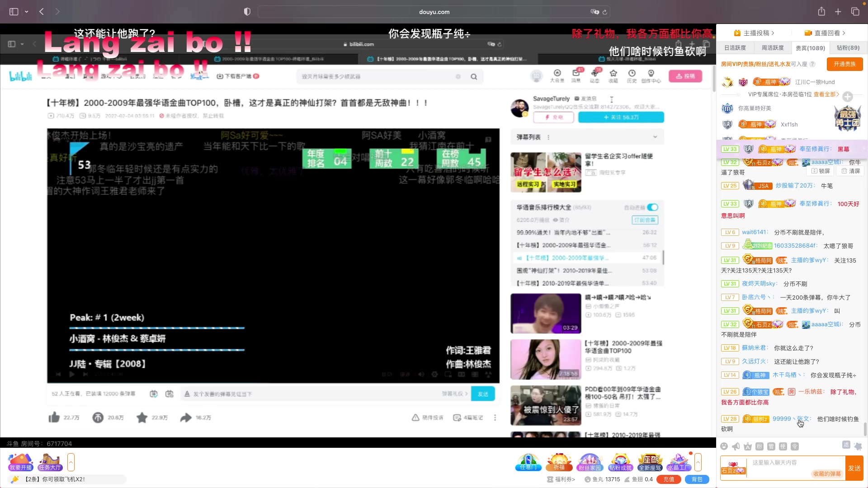Image resolution: width=868 pixels, height=488 pixels.
Task: Like the video with the thumbs-up icon
Action: point(54,418)
